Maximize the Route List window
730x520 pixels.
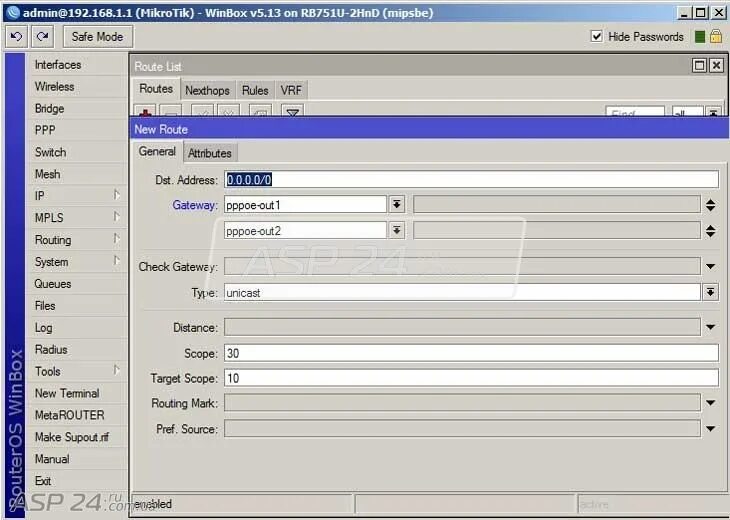point(699,66)
